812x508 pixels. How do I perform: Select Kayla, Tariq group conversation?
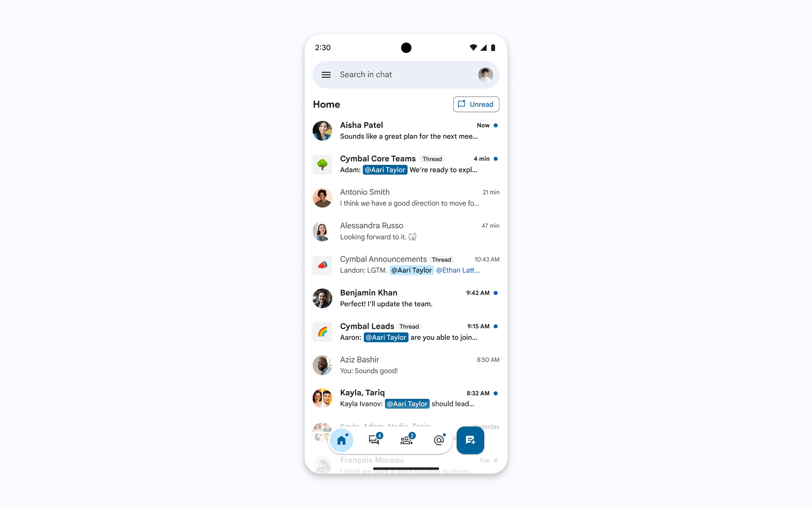406,398
